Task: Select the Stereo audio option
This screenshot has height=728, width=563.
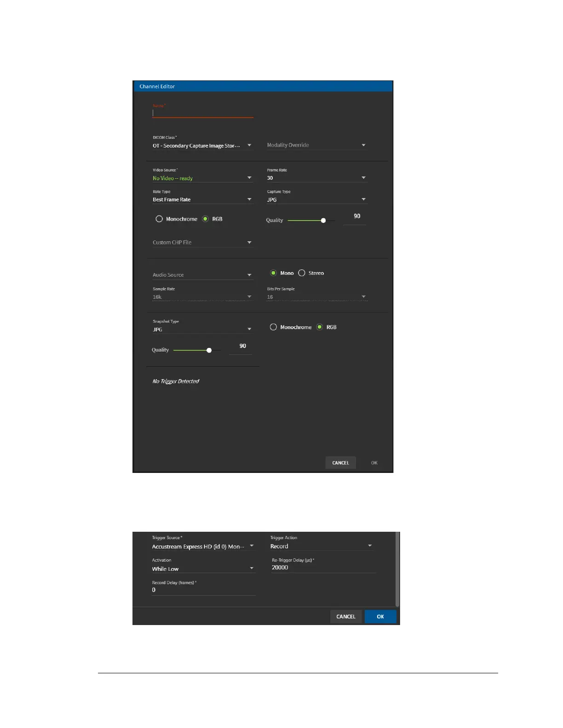Action: click(302, 273)
